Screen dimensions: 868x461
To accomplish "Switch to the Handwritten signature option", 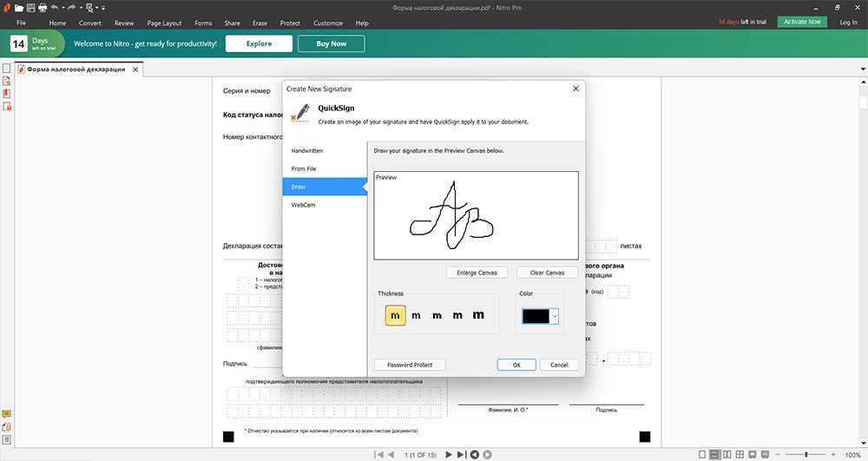I will pos(307,151).
